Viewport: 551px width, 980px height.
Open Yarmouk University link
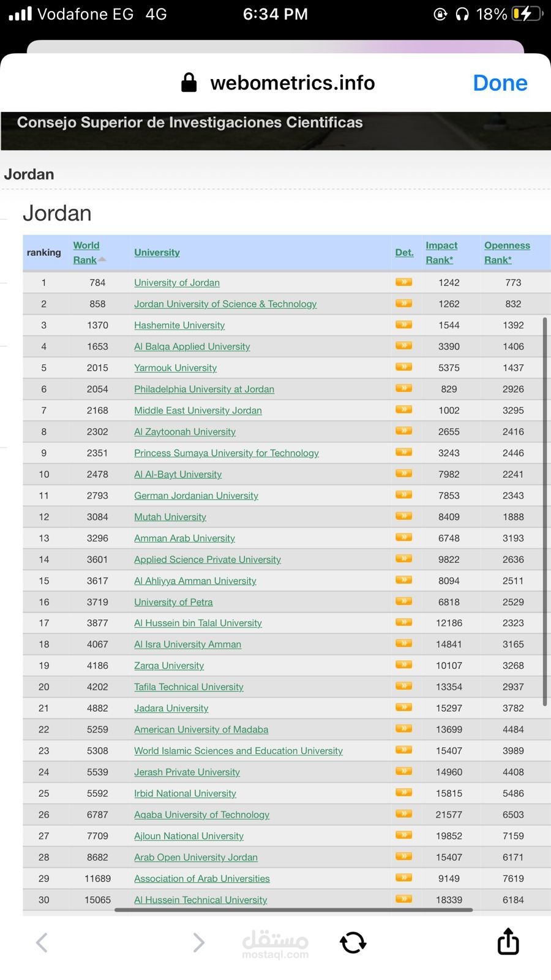(x=176, y=368)
